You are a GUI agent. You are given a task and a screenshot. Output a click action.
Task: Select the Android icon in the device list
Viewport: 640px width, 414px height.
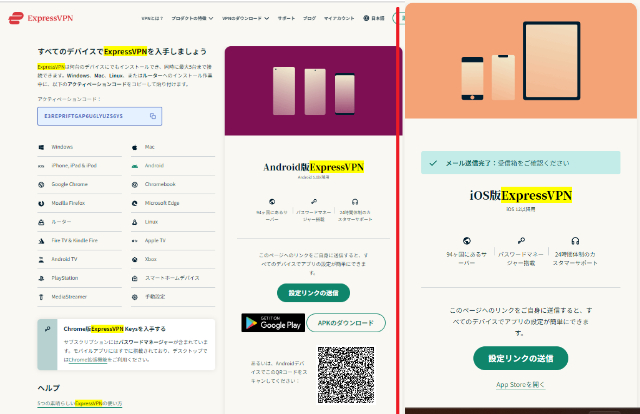coord(135,166)
